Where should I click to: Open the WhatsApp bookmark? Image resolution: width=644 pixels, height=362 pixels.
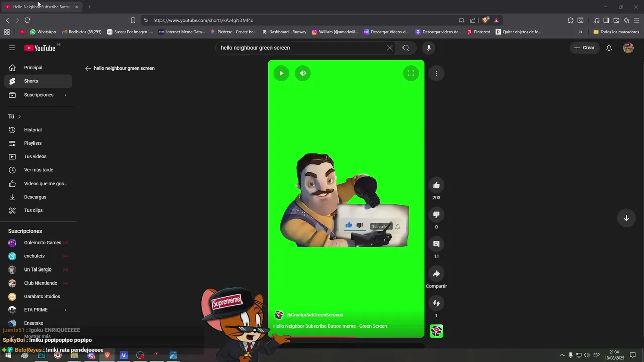[x=43, y=32]
